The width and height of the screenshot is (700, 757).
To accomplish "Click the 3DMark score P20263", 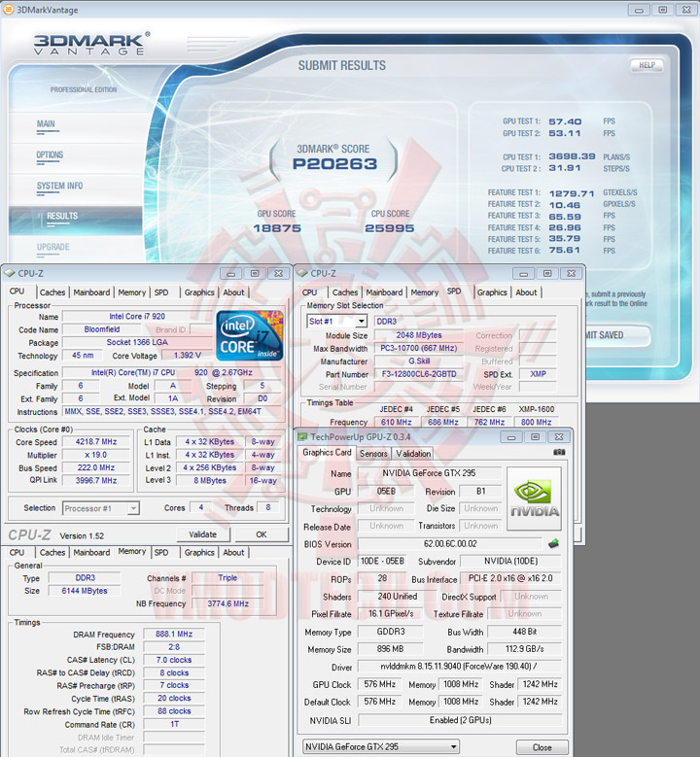I will (334, 164).
